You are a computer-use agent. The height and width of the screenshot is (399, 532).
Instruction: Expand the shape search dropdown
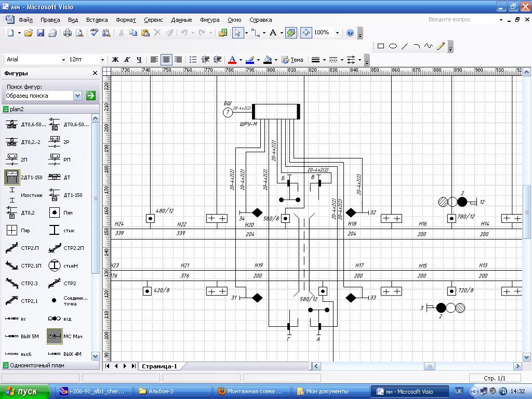[x=78, y=96]
